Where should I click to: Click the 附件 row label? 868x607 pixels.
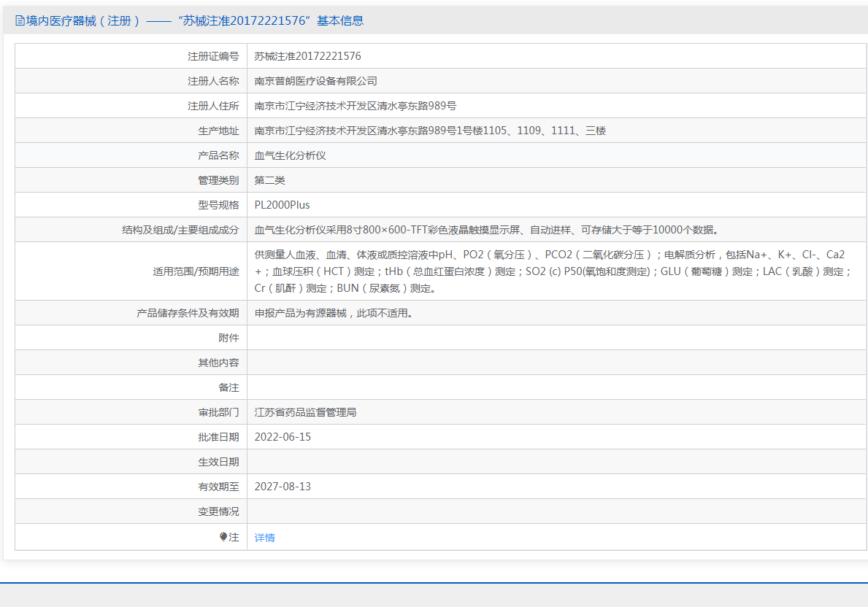pyautogui.click(x=228, y=338)
